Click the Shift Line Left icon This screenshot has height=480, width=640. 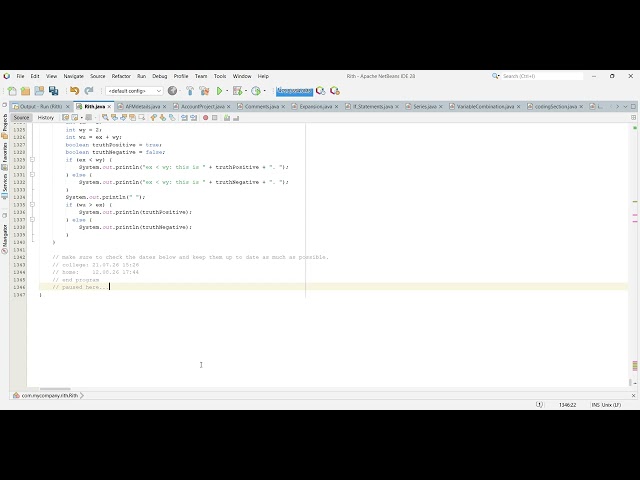184,118
